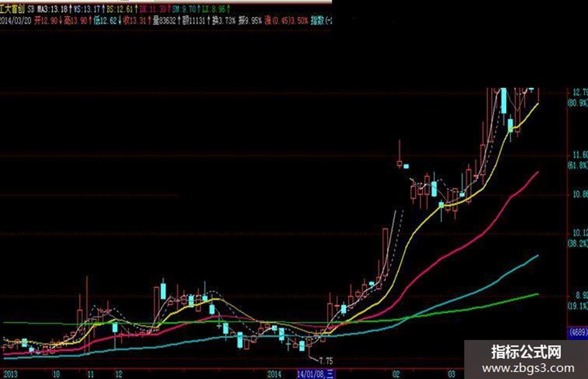Select month 11 on time axis
This screenshot has height=379, width=588.
tap(90, 375)
